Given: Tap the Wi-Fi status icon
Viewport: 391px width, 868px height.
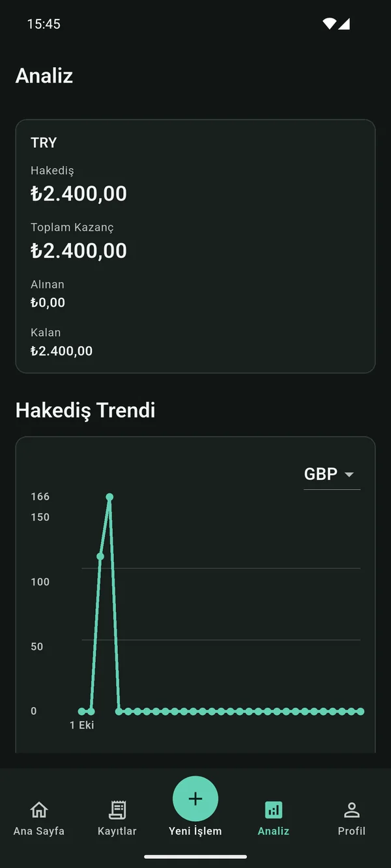Looking at the screenshot, I should (329, 24).
